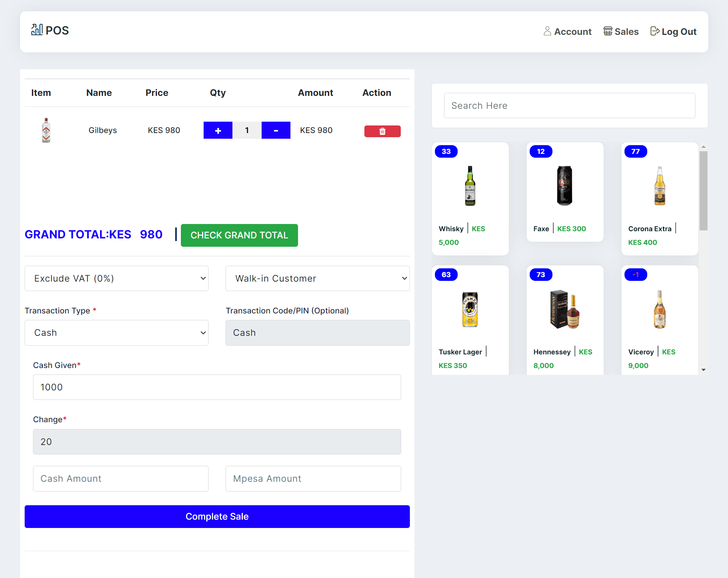Increase Gilbeys quantity with plus button
The height and width of the screenshot is (578, 728).
[x=218, y=130]
